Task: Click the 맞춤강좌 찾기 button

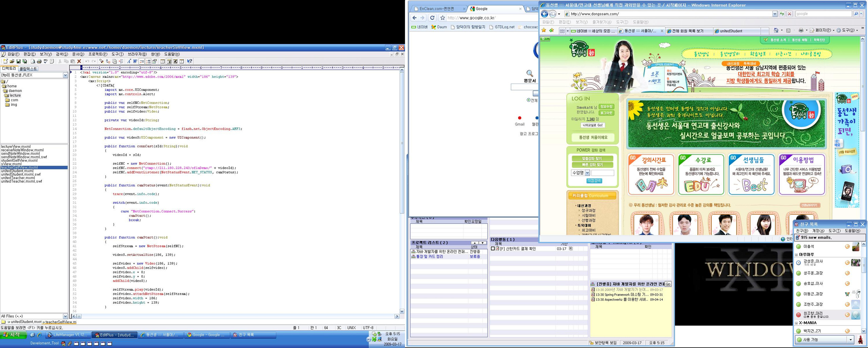Action: click(x=592, y=159)
